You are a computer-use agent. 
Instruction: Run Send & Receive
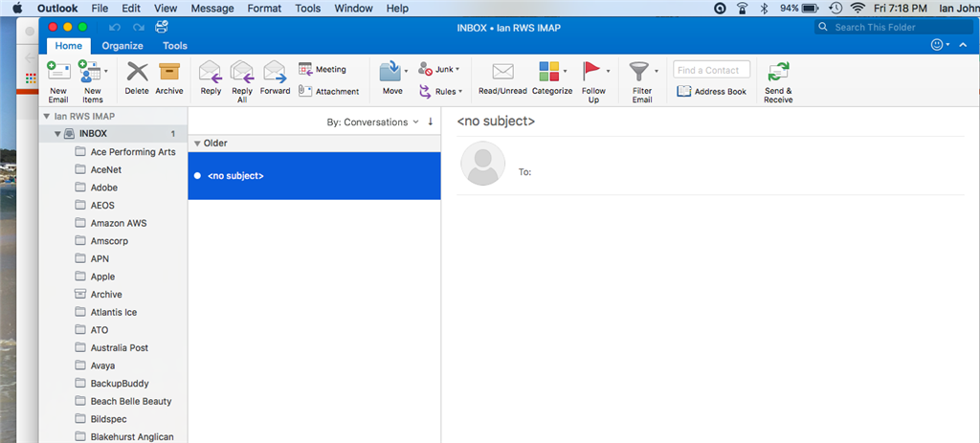(x=778, y=81)
